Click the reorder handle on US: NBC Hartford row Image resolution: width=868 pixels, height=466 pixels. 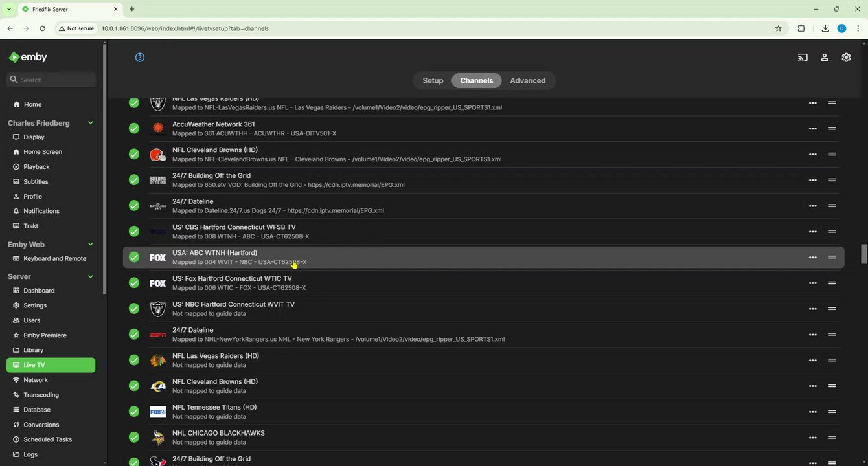pos(832,309)
